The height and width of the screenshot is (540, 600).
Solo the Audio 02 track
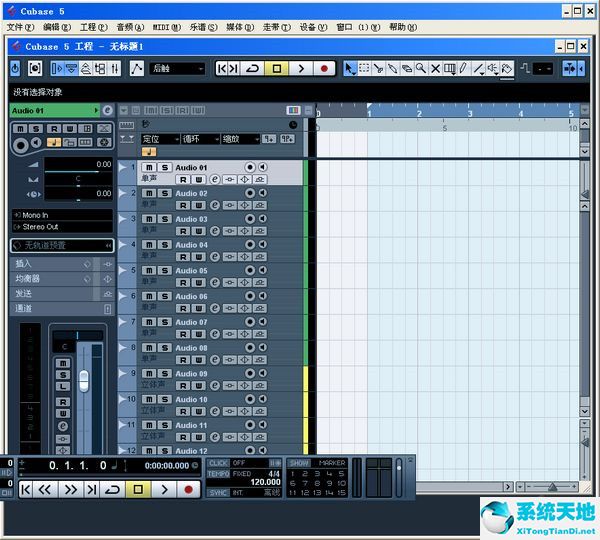click(165, 193)
